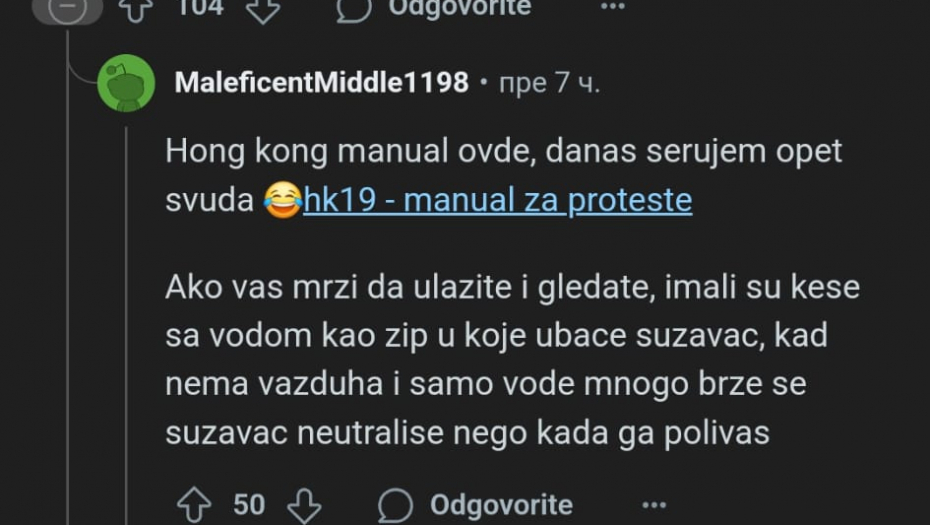Click the 104 vote count number
Screen dimensions: 930x525
[200, 8]
